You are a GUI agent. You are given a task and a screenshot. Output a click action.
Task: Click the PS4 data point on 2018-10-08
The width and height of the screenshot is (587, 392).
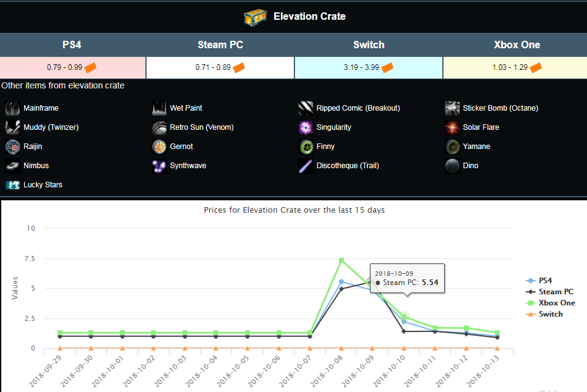(341, 282)
